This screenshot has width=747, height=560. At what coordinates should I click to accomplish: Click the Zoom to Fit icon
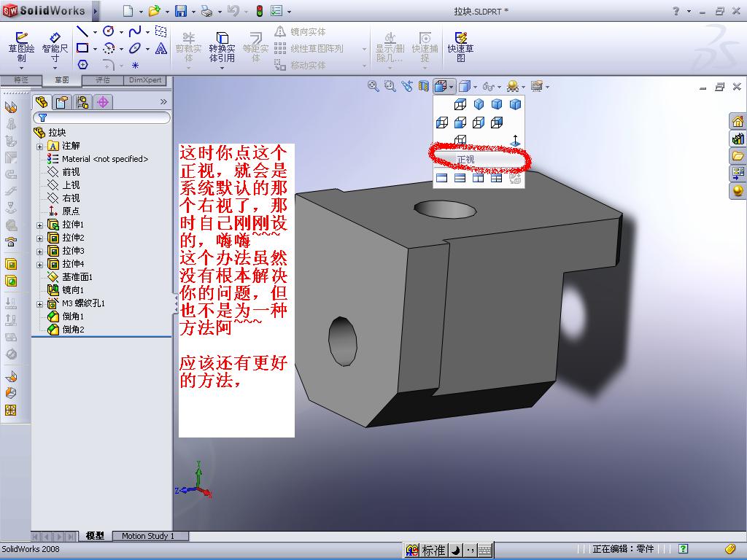tap(373, 86)
